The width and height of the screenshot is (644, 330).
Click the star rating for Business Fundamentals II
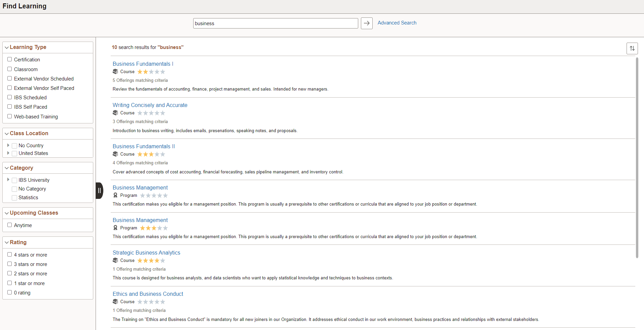click(151, 154)
